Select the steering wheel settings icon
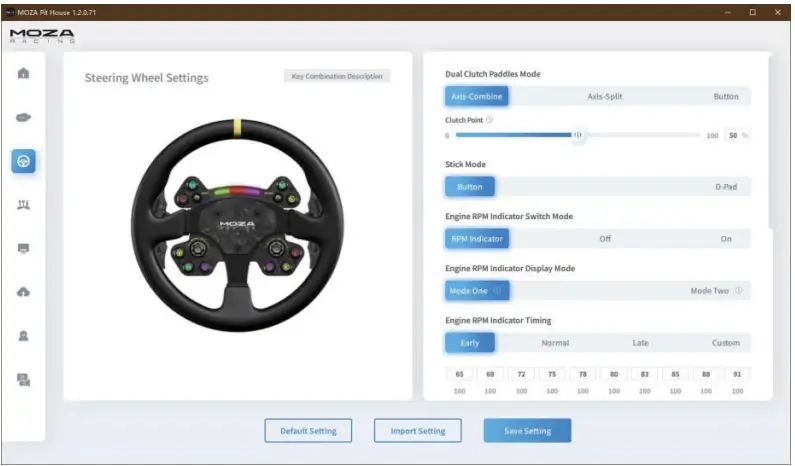This screenshot has width=795, height=466. point(23,161)
